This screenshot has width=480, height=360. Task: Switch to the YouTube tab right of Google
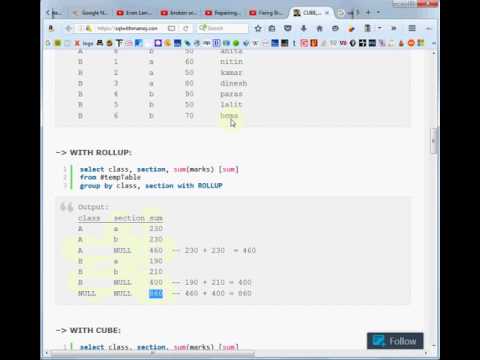[135, 13]
